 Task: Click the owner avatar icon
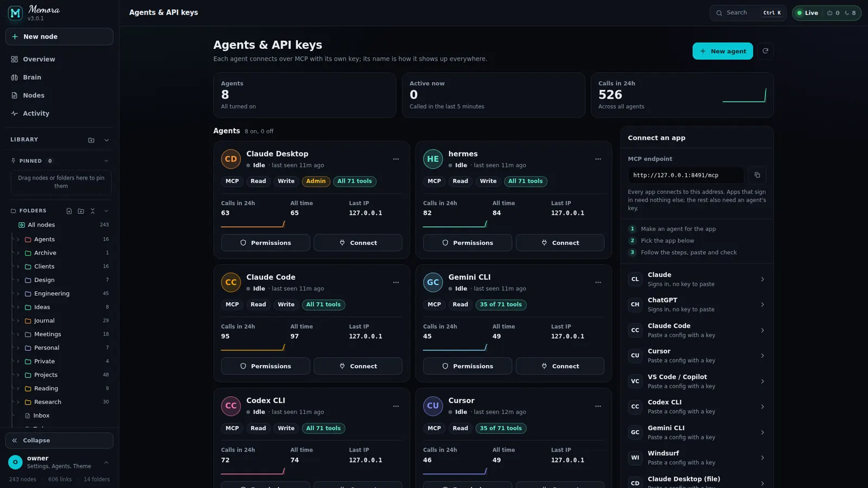[x=15, y=462]
